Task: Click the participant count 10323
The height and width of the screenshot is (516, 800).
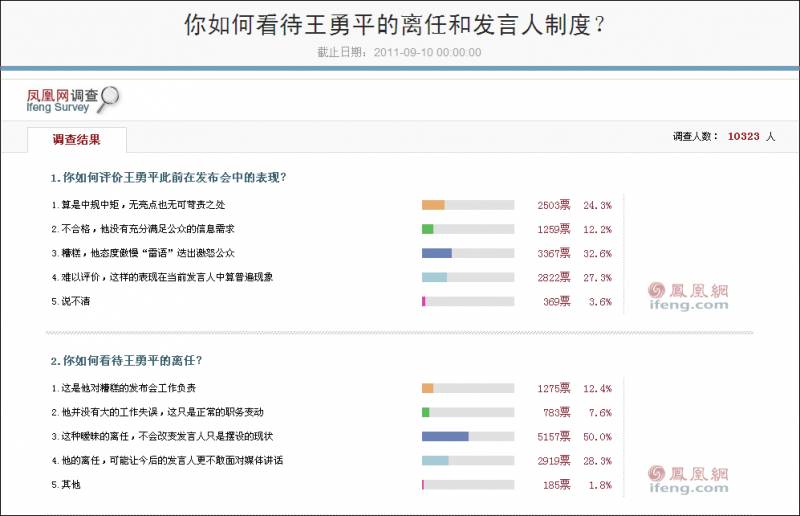Action: (744, 137)
